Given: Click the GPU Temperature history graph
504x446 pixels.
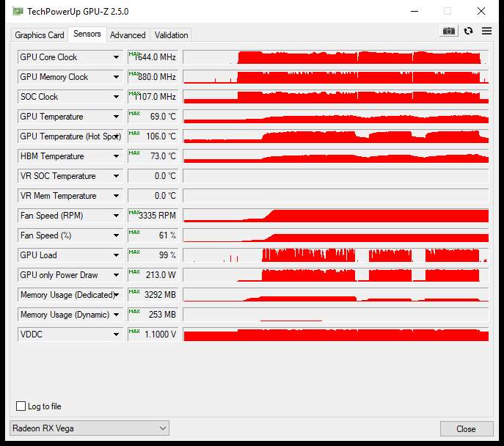Looking at the screenshot, I should click(x=336, y=117).
